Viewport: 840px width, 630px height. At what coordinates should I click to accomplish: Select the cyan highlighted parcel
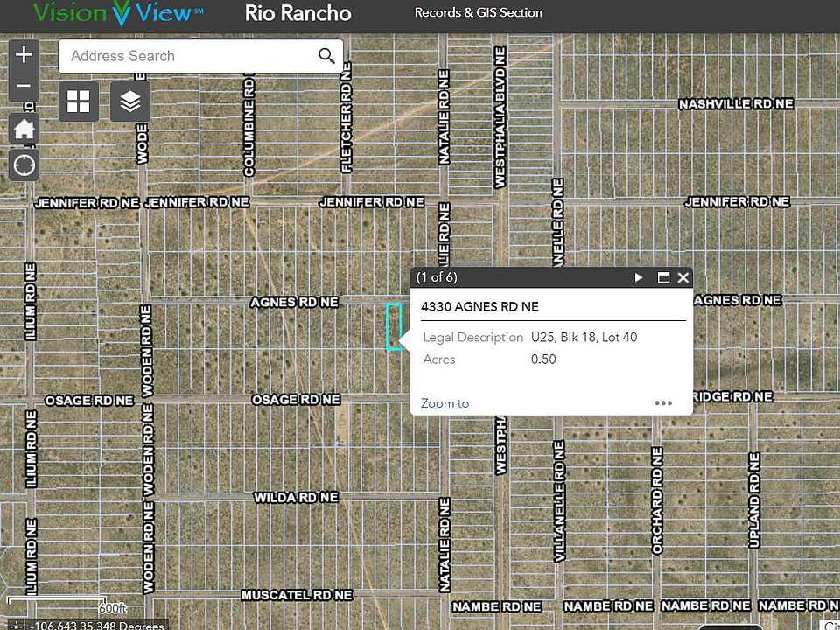(x=394, y=327)
